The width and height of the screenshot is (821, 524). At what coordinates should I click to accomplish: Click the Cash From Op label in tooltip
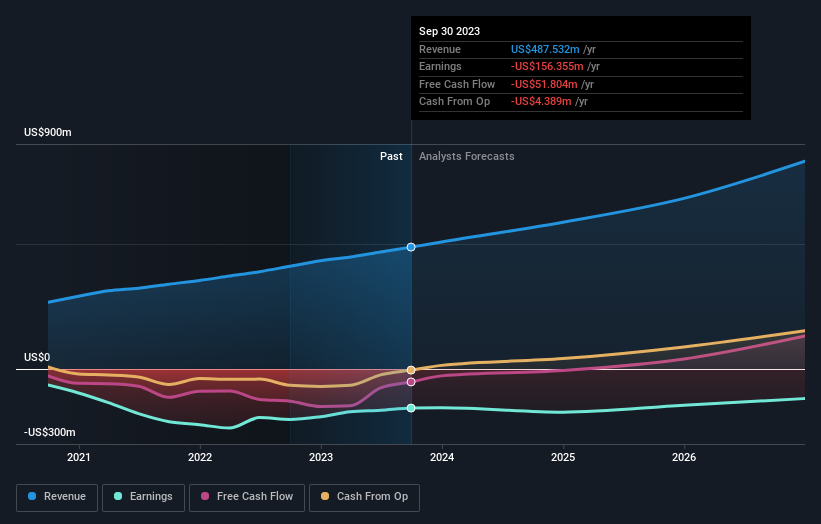coord(454,102)
